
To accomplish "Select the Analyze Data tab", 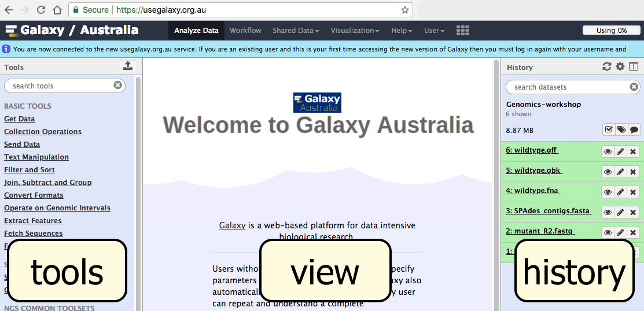I will [x=196, y=31].
